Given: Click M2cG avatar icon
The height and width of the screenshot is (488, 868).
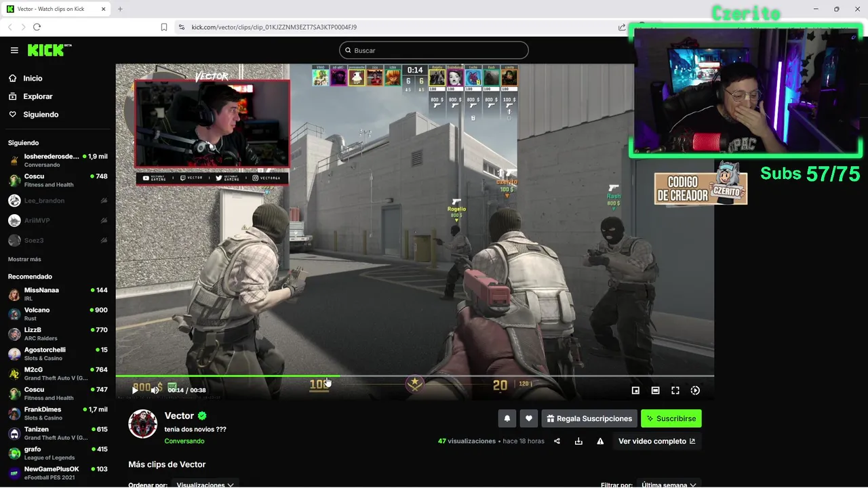Looking at the screenshot, I should coord(14,374).
